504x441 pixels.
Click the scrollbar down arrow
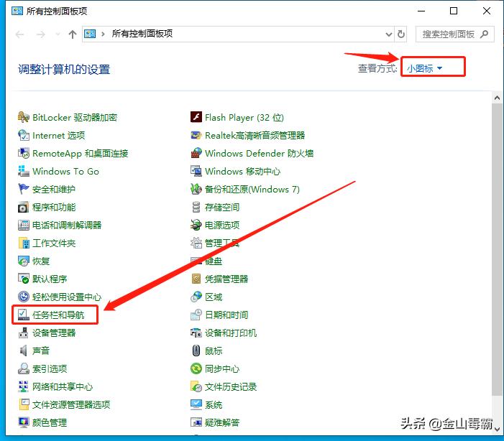(498, 429)
